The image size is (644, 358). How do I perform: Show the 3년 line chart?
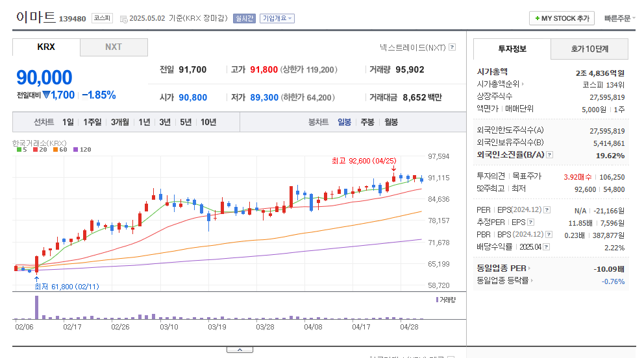165,122
